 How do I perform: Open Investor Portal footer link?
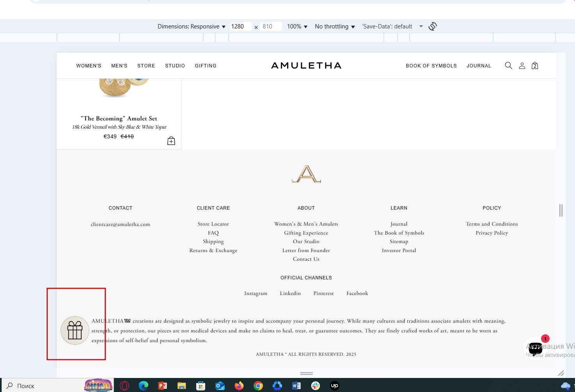(x=399, y=251)
